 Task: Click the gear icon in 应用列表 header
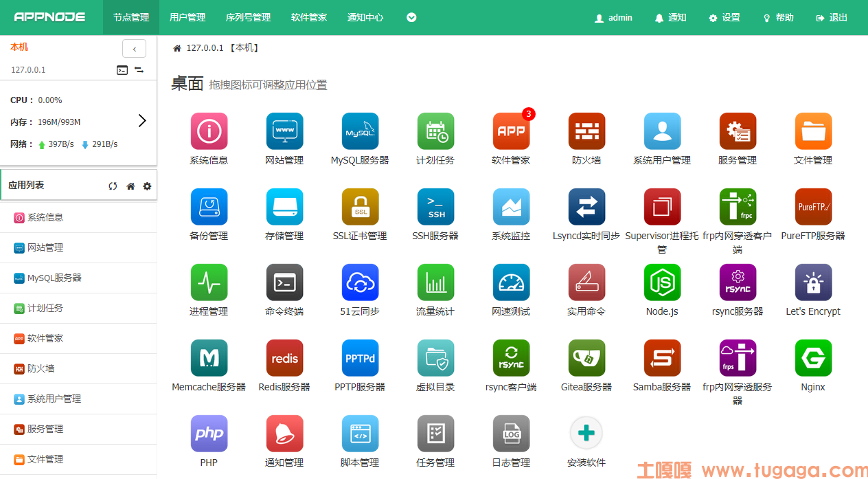[x=147, y=186]
